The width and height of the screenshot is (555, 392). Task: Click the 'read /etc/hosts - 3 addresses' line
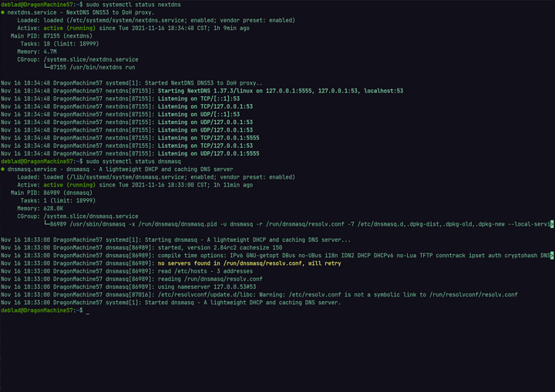[x=202, y=271]
